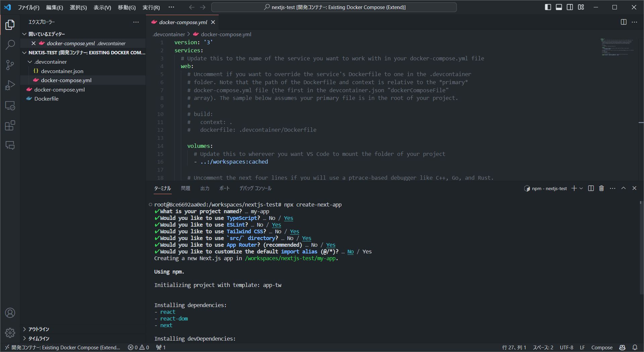This screenshot has height=352, width=644.
Task: Expand the Timeline section
Action: click(x=83, y=339)
